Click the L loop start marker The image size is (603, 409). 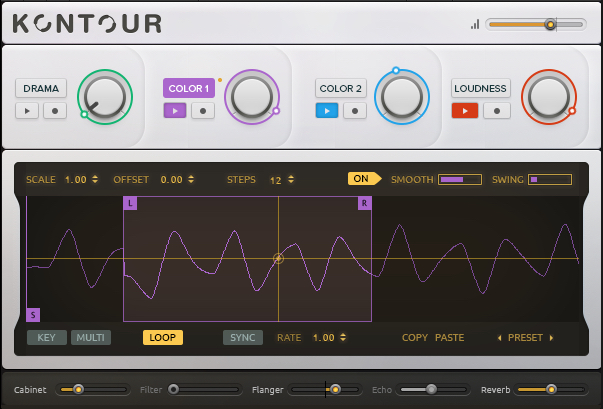point(130,203)
